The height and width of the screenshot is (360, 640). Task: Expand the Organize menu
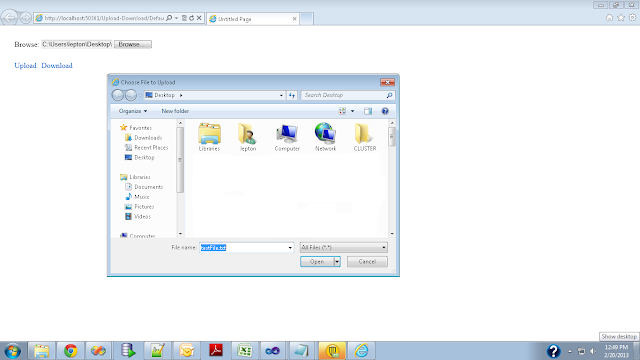pos(133,111)
